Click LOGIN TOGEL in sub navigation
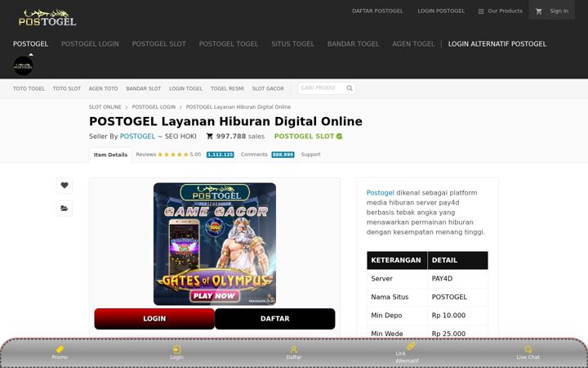This screenshot has width=588, height=368. (185, 88)
